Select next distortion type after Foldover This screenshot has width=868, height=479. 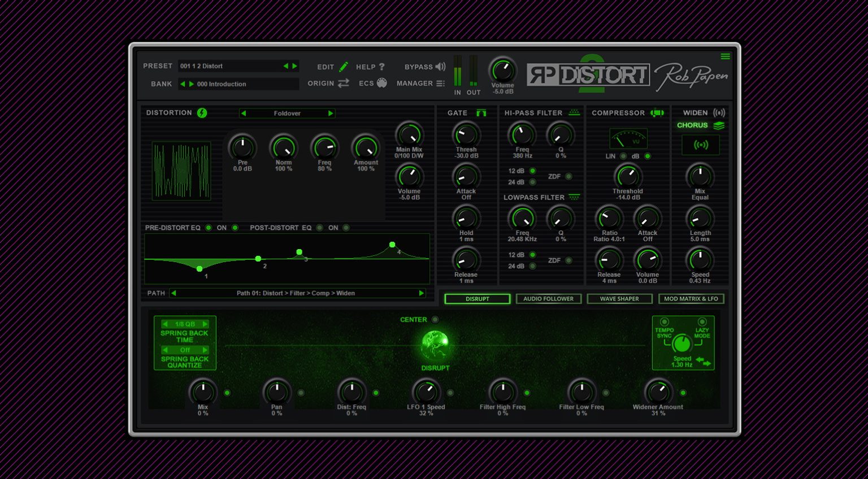tap(331, 114)
